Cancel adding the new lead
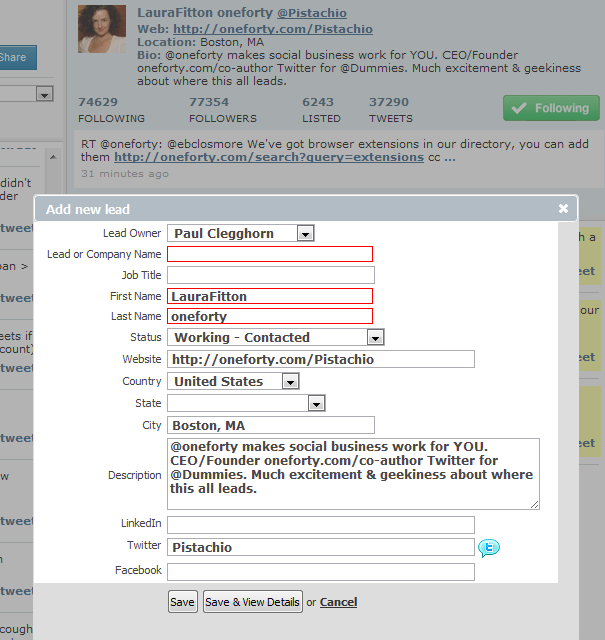Image resolution: width=605 pixels, height=640 pixels. (x=338, y=602)
